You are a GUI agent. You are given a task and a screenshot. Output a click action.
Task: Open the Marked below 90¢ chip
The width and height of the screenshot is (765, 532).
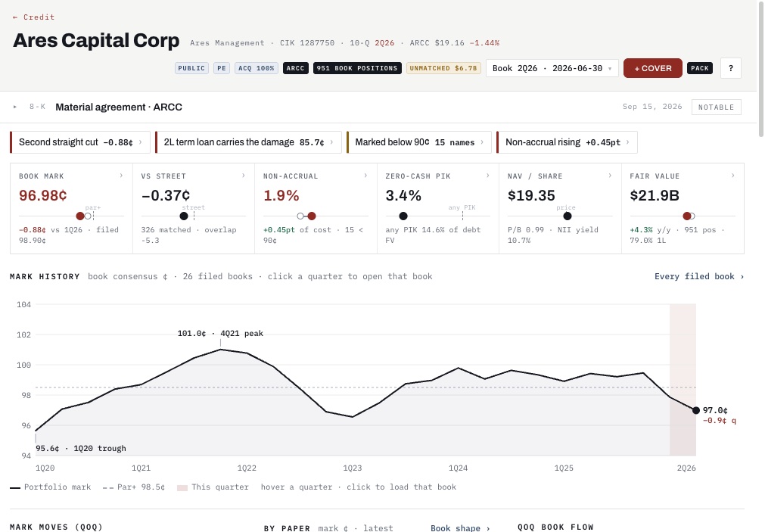click(419, 142)
